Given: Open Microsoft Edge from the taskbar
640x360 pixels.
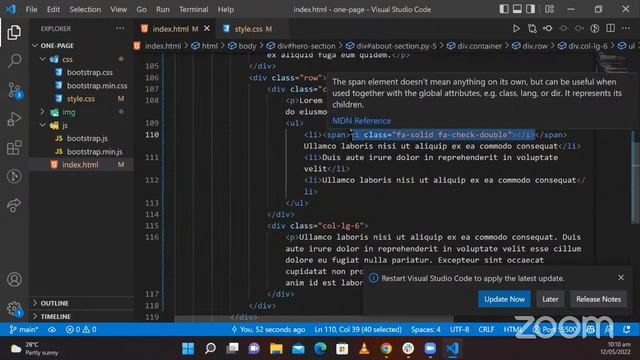Looking at the screenshot, I should pos(320,349).
